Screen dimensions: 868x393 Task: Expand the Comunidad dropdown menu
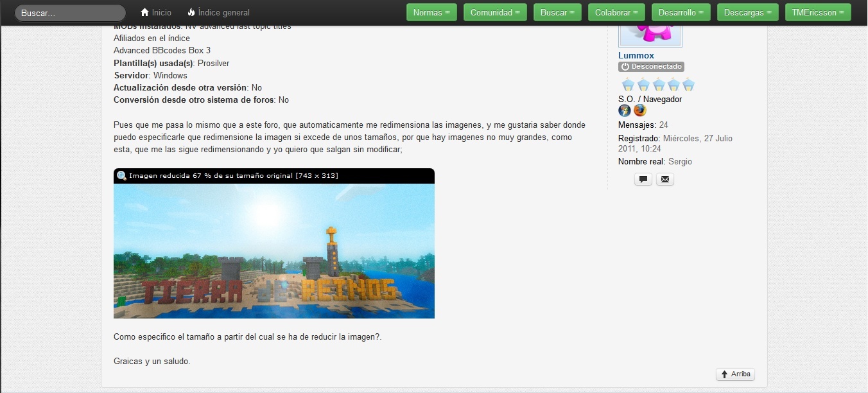point(495,12)
